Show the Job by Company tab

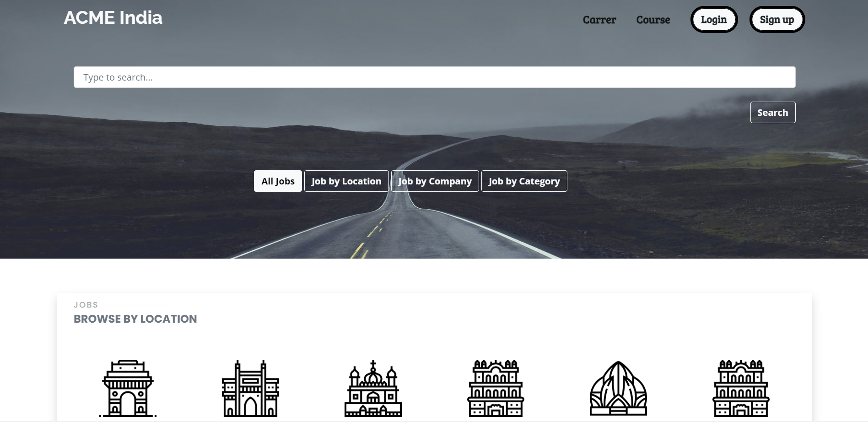[435, 181]
